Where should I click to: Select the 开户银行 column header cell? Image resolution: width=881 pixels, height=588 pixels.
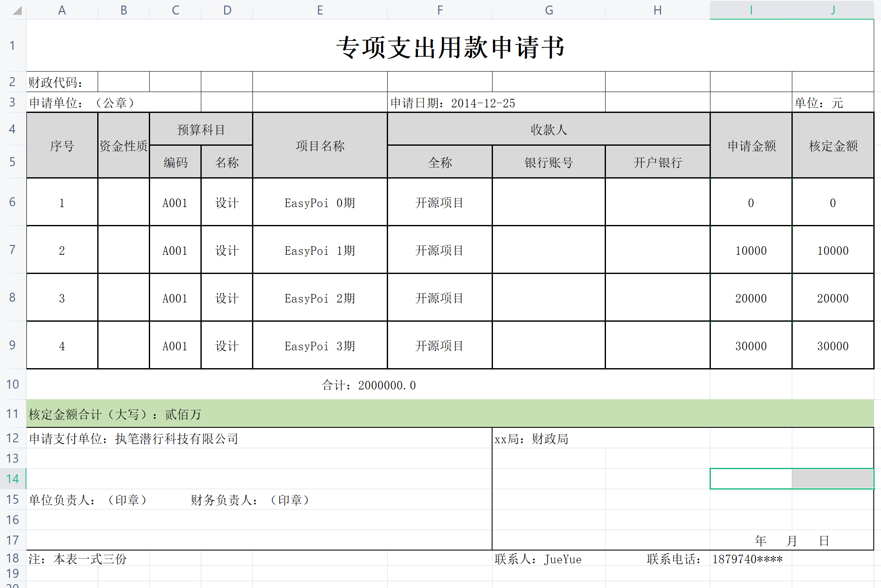tap(657, 162)
